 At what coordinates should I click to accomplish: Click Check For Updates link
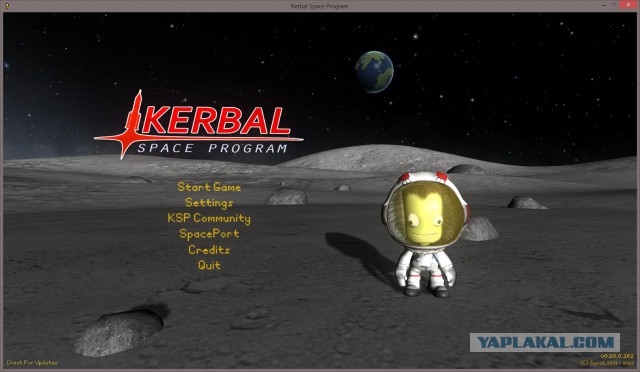coord(32,363)
